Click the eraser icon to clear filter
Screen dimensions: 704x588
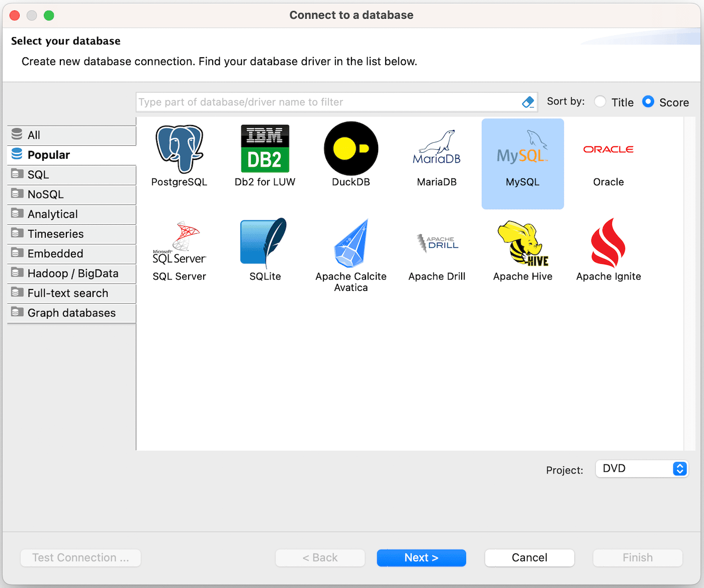pyautogui.click(x=528, y=102)
